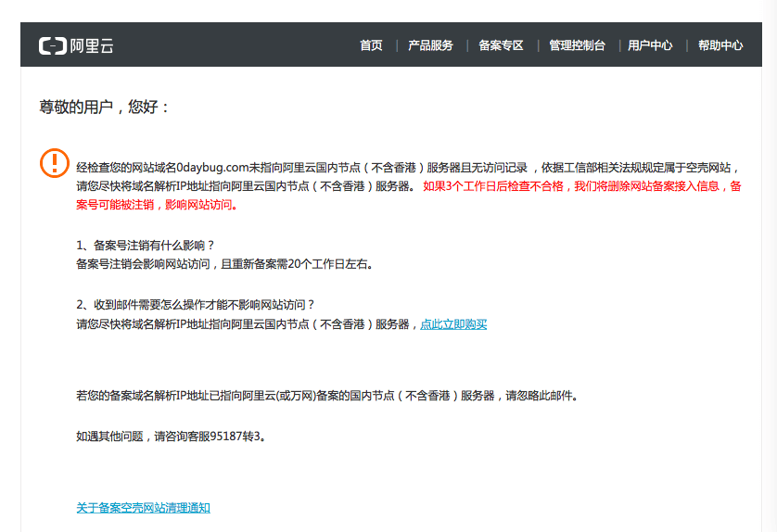Open the 产品服务 menu item
Image resolution: width=777 pixels, height=532 pixels.
430,45
